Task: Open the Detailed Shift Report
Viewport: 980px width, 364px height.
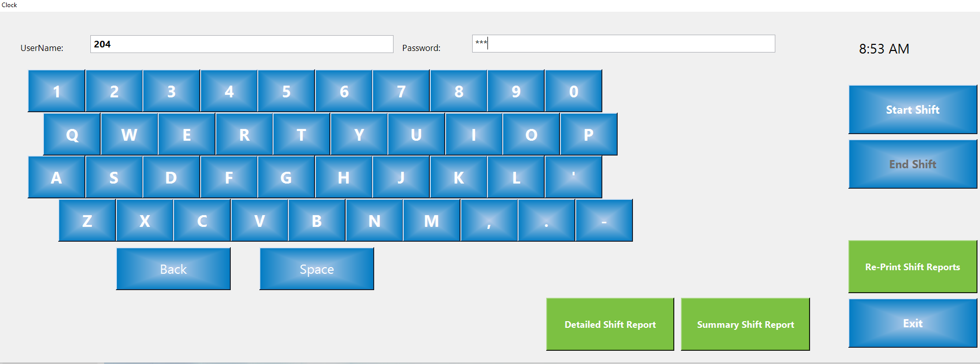Action: [x=610, y=324]
